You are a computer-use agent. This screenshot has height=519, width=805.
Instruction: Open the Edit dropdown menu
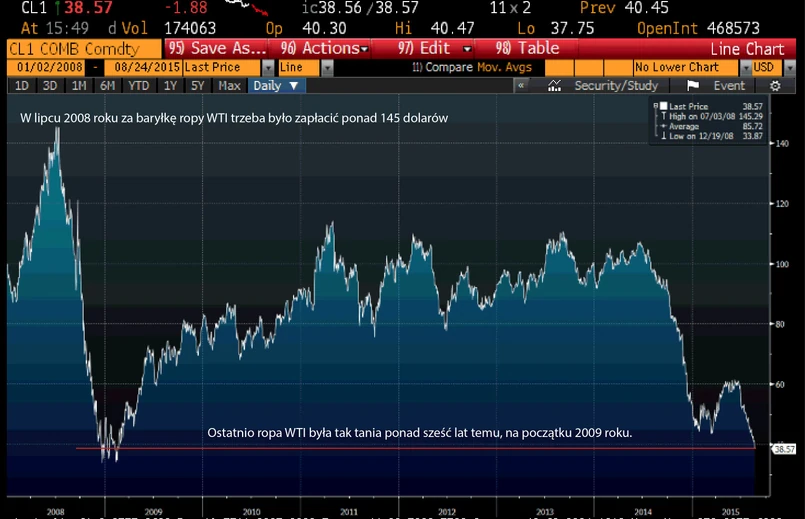435,48
